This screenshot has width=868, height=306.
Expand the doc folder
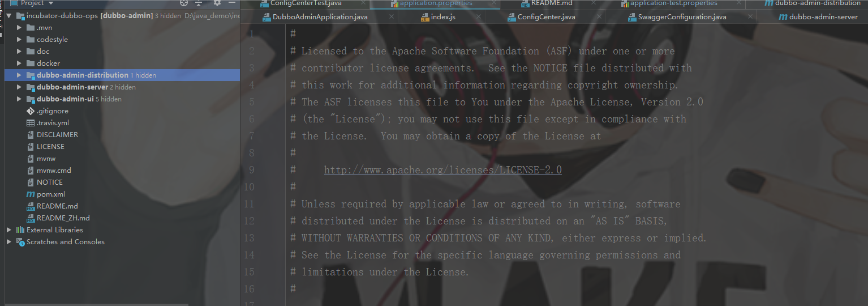19,51
